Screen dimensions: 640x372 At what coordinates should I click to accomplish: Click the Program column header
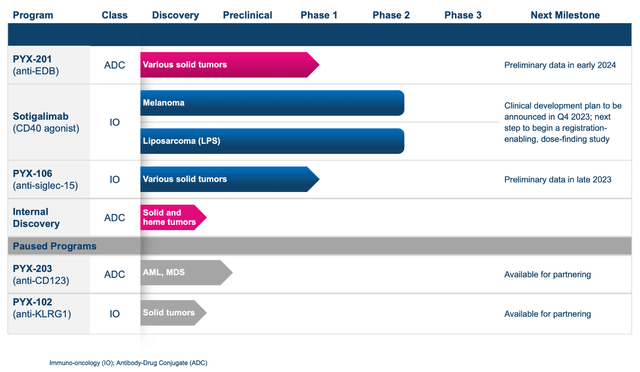tap(33, 15)
